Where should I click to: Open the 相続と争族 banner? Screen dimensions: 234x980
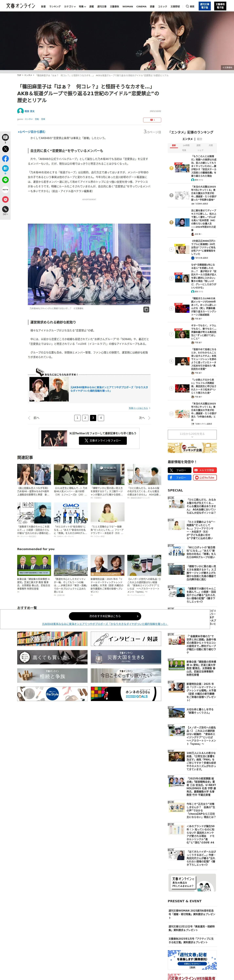(x=52, y=675)
